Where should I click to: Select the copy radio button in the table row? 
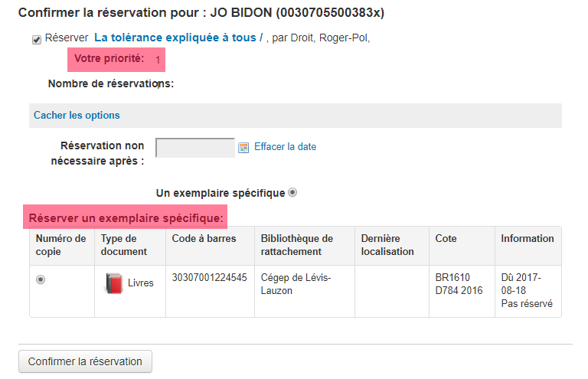(x=41, y=279)
